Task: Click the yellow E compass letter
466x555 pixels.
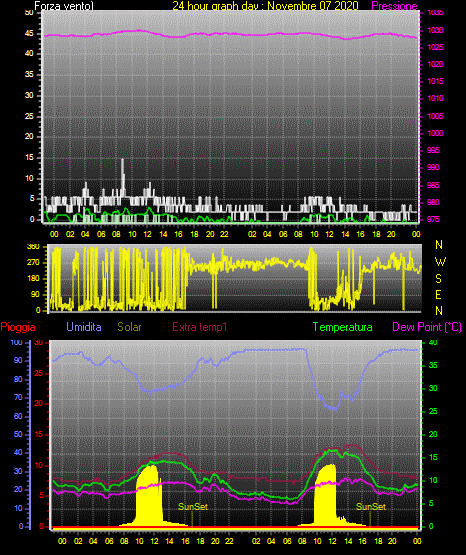Action: [x=438, y=294]
